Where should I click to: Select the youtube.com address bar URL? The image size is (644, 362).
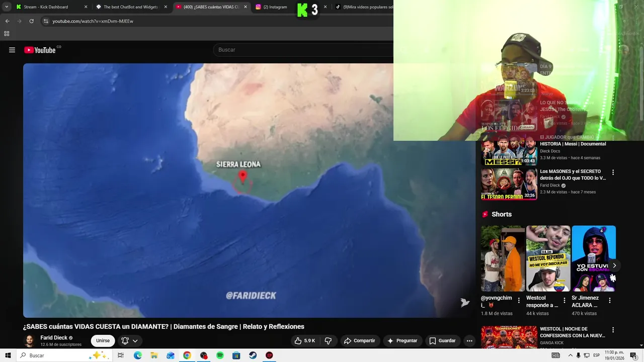(93, 21)
